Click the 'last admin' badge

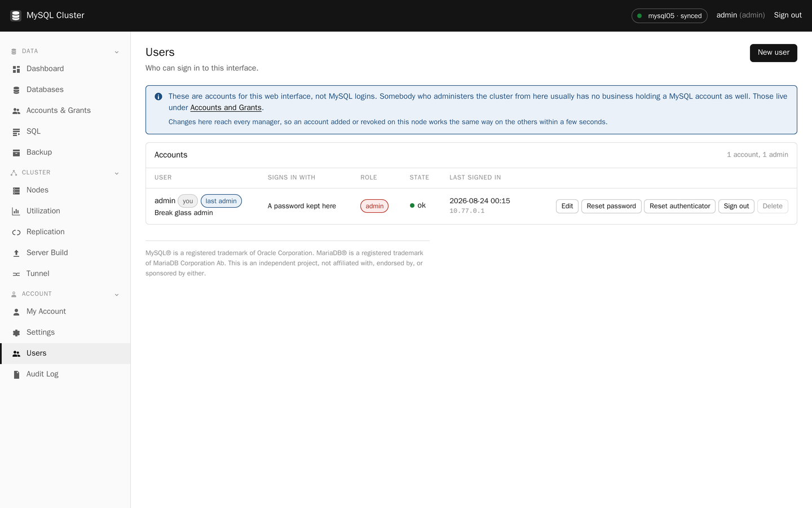(221, 201)
